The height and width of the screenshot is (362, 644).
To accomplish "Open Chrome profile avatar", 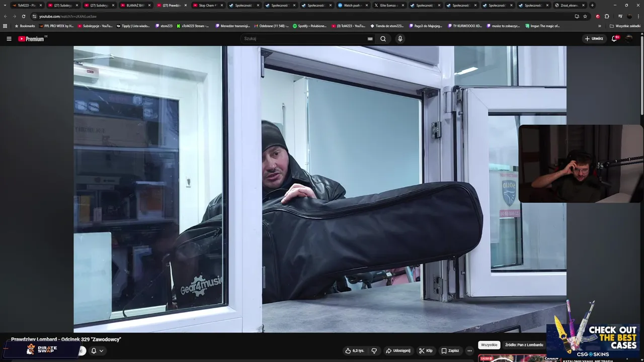I will pyautogui.click(x=629, y=16).
